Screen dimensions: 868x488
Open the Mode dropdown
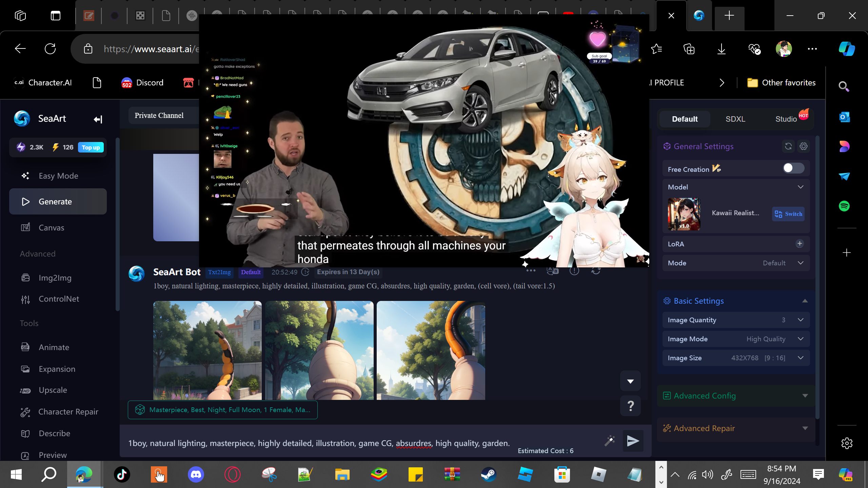tap(736, 263)
